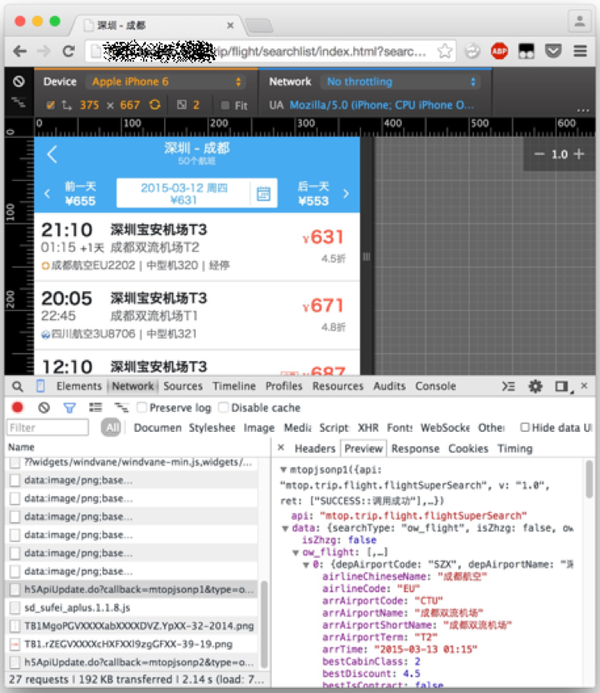The height and width of the screenshot is (693, 600).
Task: Click the reset device emulation icon
Action: pos(19,81)
